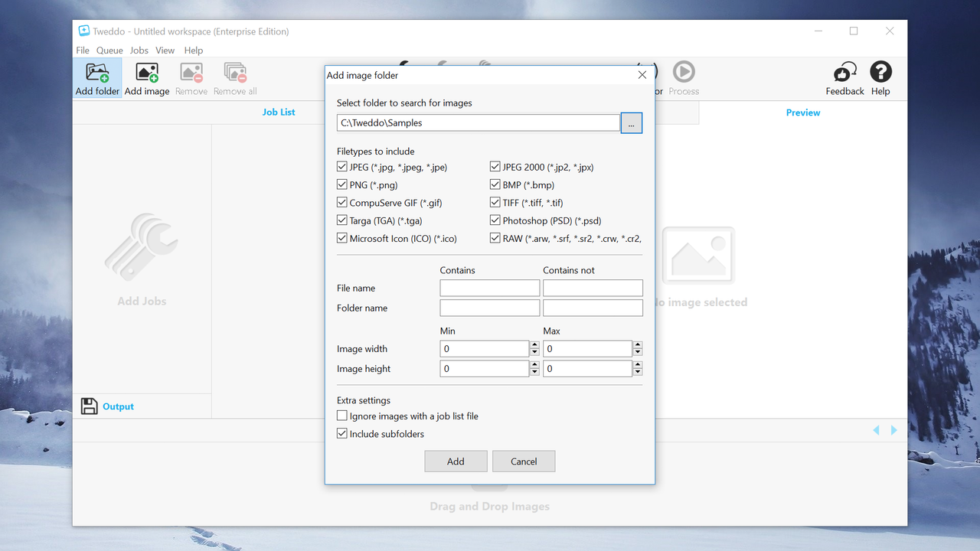980x551 pixels.
Task: Click the Remove all toolbar icon
Action: (235, 73)
